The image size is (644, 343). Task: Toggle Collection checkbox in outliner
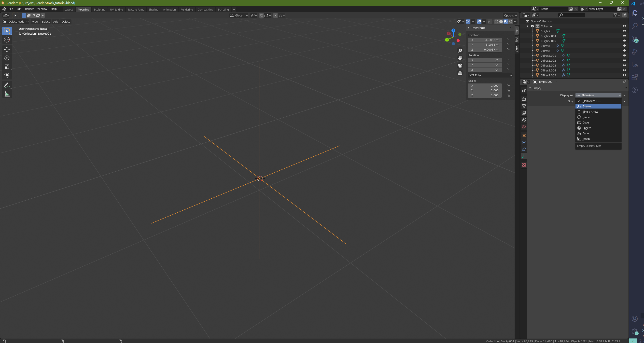[x=532, y=26]
